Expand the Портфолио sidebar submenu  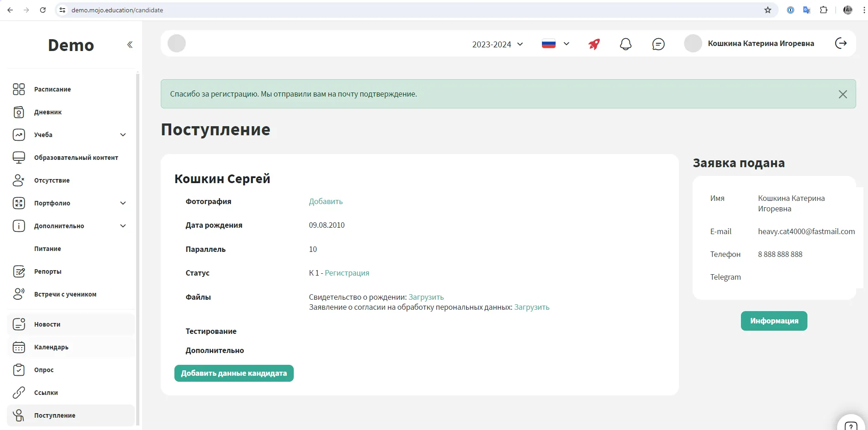click(123, 203)
